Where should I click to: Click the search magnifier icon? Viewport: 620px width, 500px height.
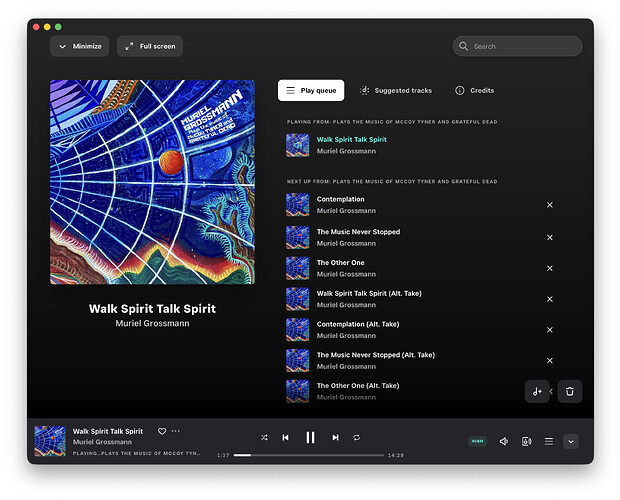pyautogui.click(x=463, y=46)
